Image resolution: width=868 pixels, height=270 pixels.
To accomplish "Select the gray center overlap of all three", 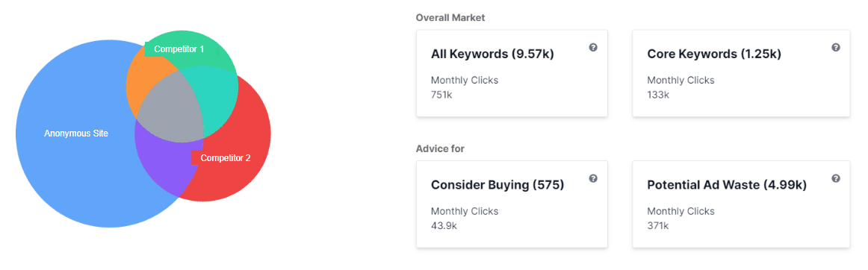I will point(172,110).
